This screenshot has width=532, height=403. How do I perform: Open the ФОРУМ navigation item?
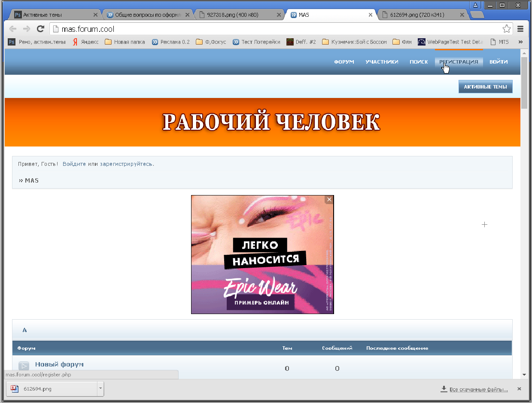click(x=344, y=62)
